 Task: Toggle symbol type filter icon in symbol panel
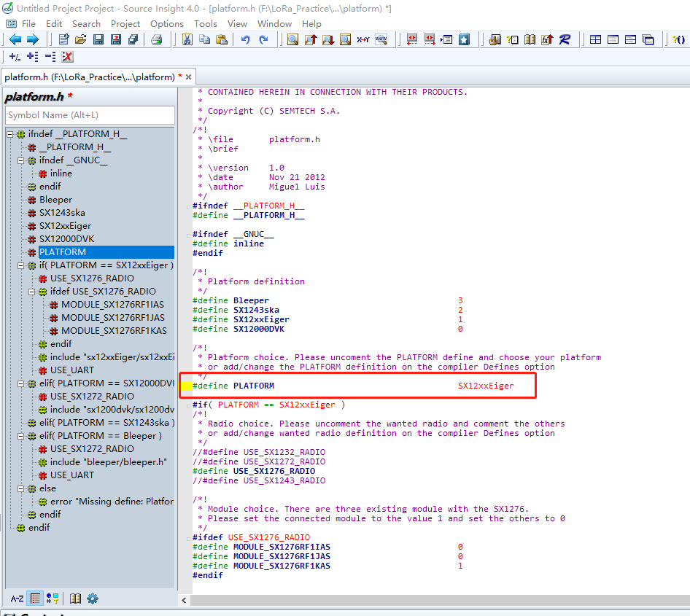(x=53, y=599)
